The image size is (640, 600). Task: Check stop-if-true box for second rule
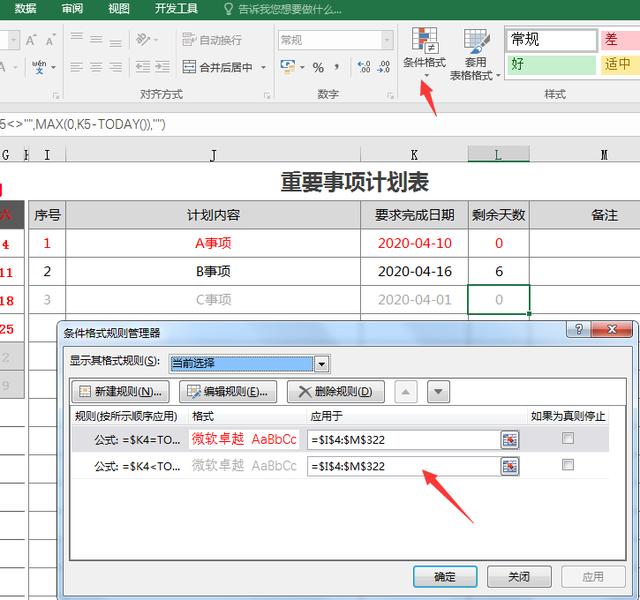568,465
